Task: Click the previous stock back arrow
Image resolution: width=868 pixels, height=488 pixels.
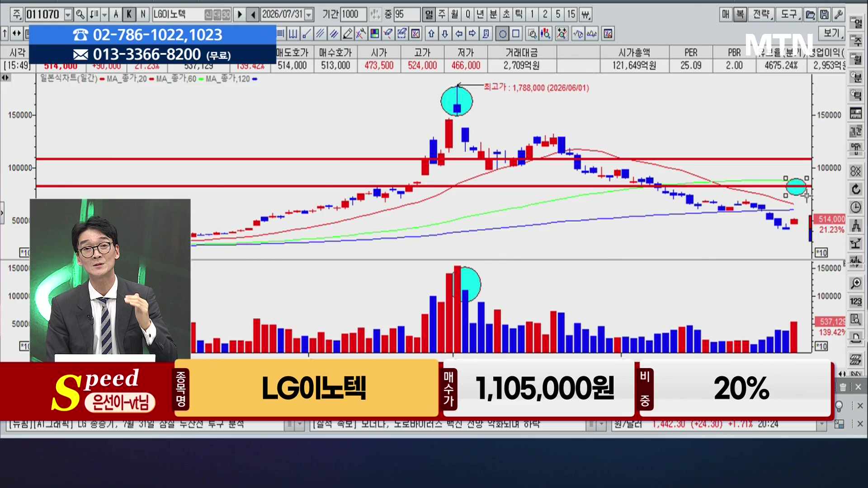Action: pos(253,14)
